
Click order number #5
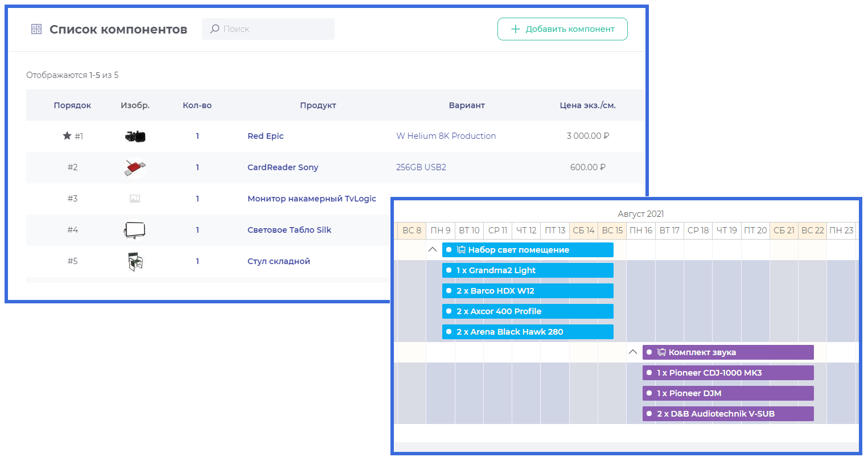click(72, 261)
